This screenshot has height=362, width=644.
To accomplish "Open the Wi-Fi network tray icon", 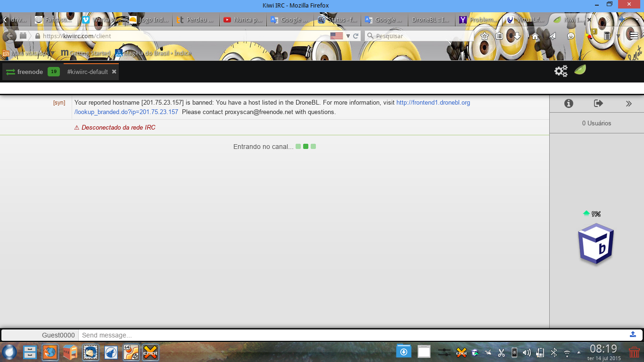I will (567, 353).
